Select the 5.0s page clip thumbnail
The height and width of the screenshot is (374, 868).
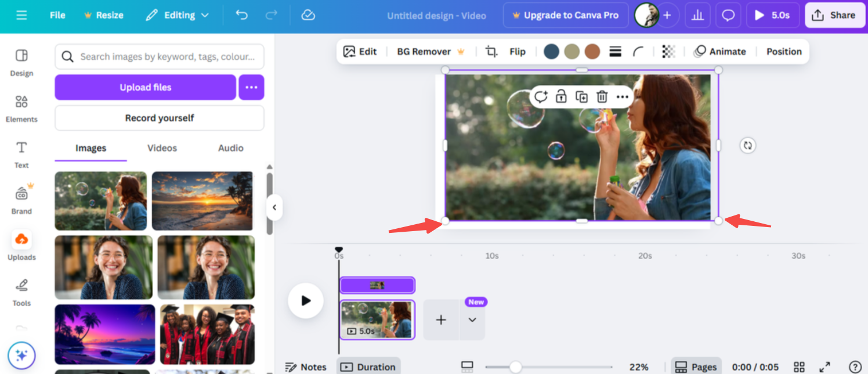click(x=377, y=319)
